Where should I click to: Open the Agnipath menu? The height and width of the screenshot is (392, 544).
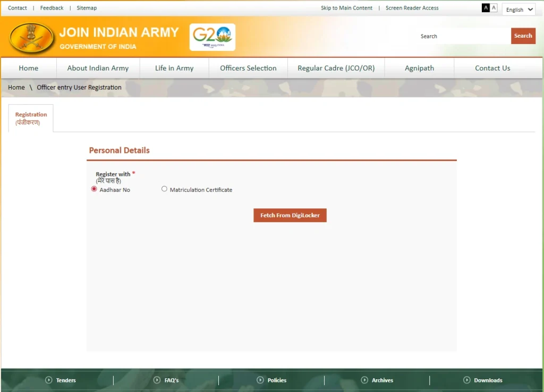point(419,68)
